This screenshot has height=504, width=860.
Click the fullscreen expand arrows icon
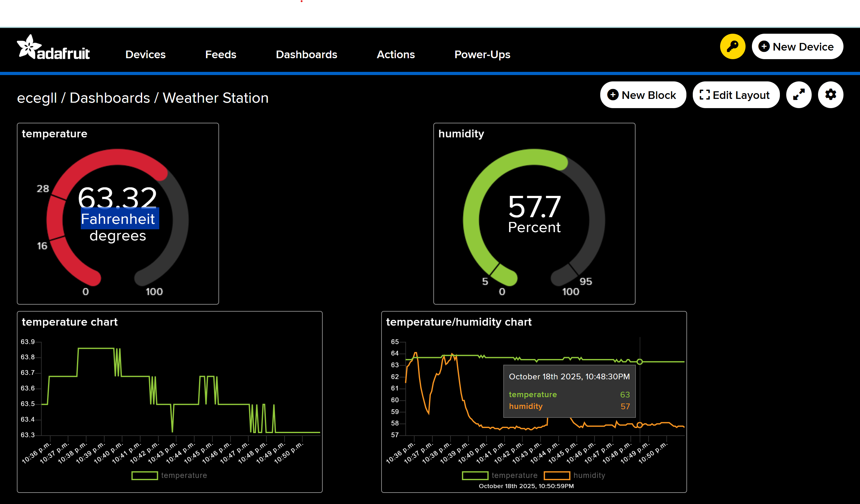799,94
